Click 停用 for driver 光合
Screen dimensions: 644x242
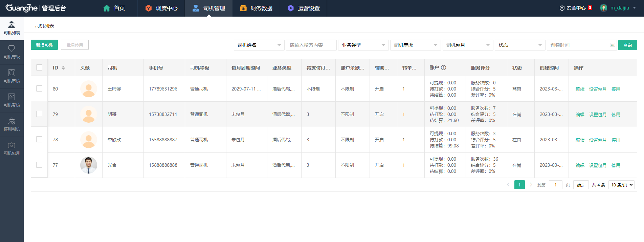[x=616, y=165]
